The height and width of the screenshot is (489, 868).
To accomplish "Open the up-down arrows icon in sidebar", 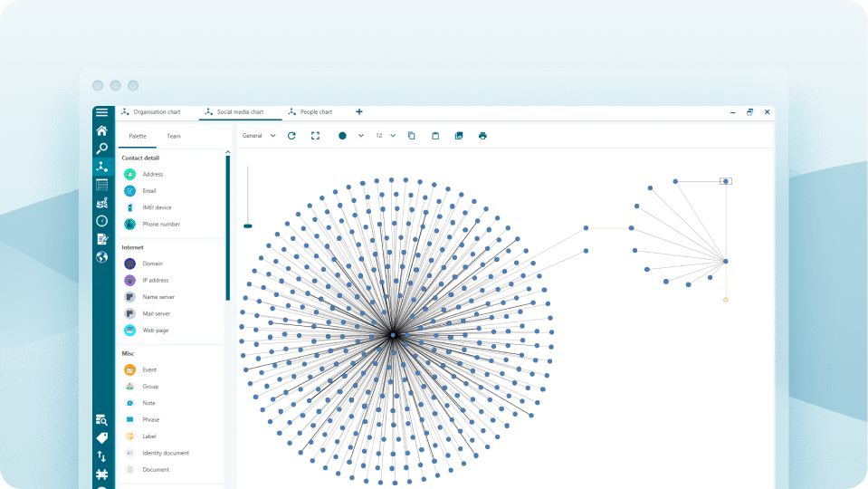I will 102,456.
